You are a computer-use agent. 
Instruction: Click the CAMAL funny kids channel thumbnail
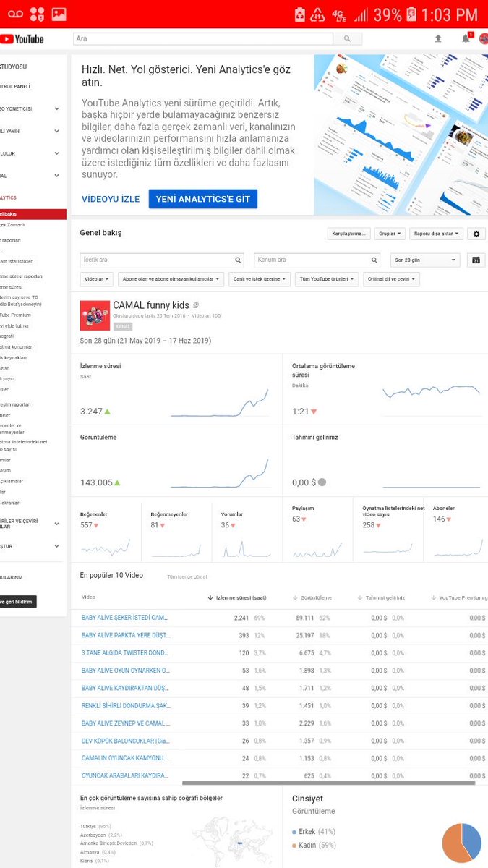pyautogui.click(x=95, y=315)
